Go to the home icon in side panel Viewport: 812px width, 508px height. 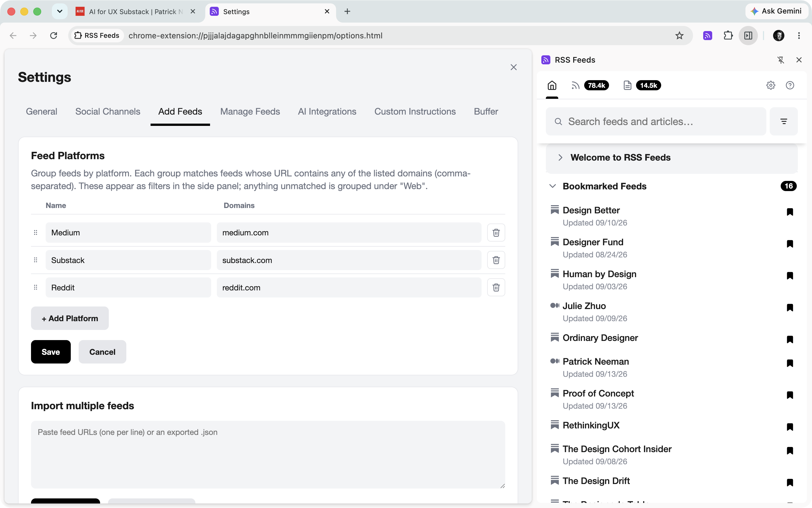[x=552, y=85]
